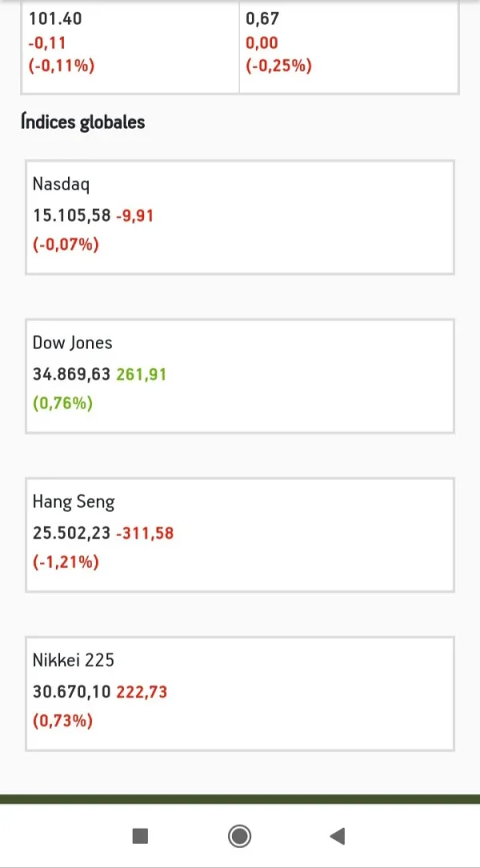This screenshot has width=480, height=868.
Task: Select the 101.40 quote at top
Action: (x=55, y=18)
